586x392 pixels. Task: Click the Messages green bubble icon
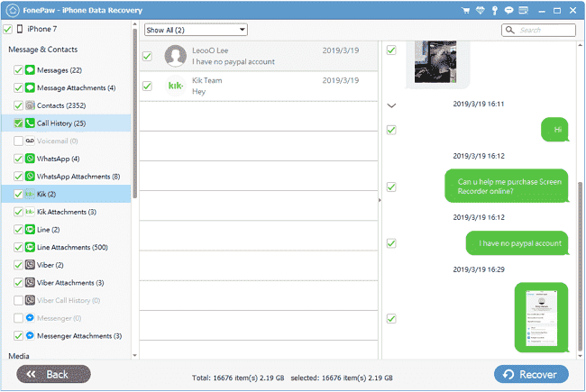[30, 70]
